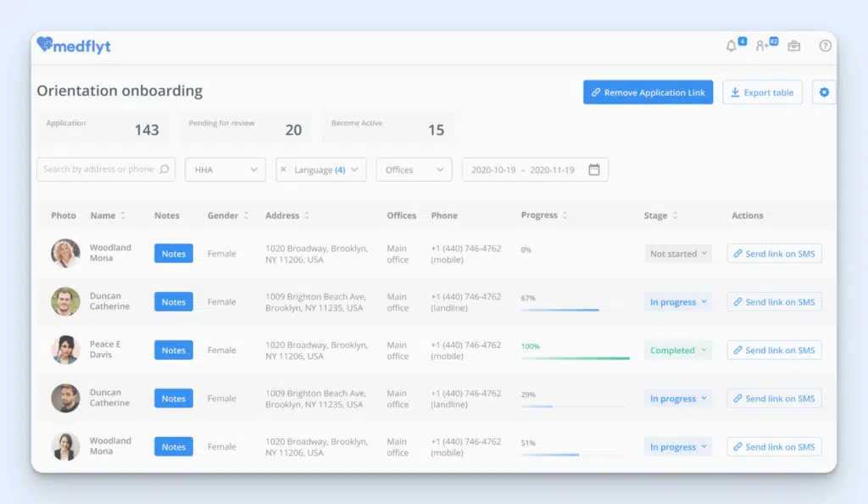Click the add user icon with badge
Screen dimensions: 868x504
pyautogui.click(x=763, y=46)
